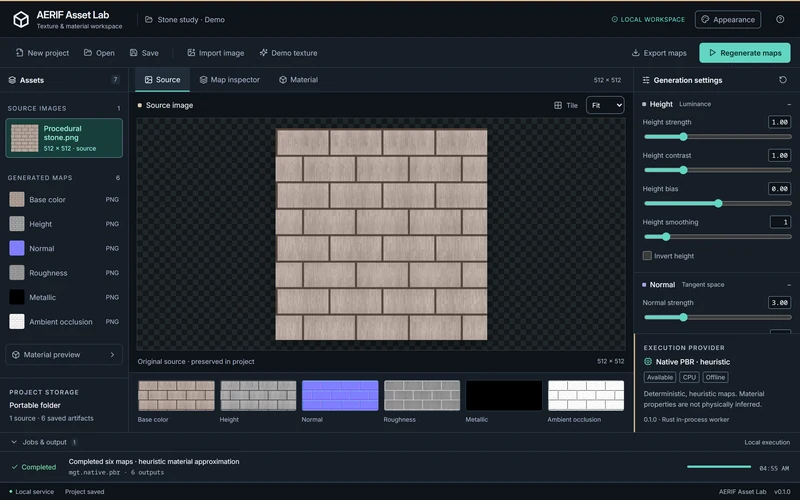The width and height of the screenshot is (800, 500).
Task: Start a New project
Action: coord(42,53)
